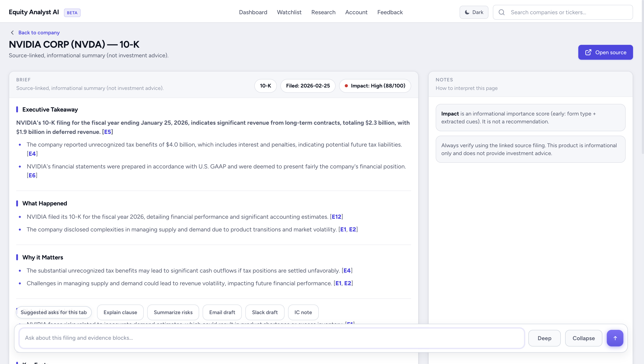This screenshot has height=364, width=644.
Task: Collapse the ask panel
Action: pos(583,338)
